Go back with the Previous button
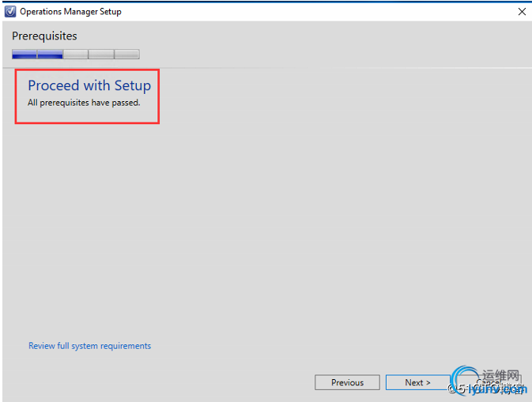The image size is (532, 402). tap(347, 382)
